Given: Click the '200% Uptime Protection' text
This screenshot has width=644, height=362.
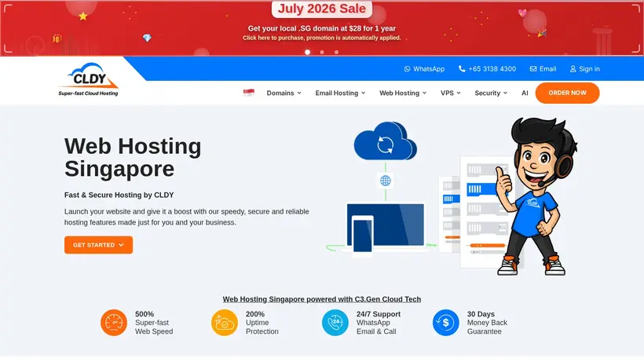Looking at the screenshot, I should 262,323.
